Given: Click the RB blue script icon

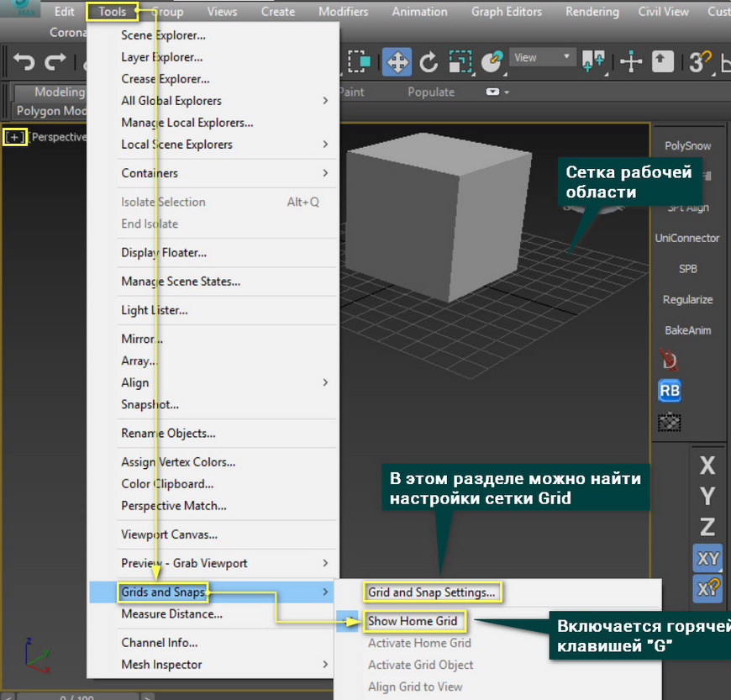Looking at the screenshot, I should click(x=670, y=391).
